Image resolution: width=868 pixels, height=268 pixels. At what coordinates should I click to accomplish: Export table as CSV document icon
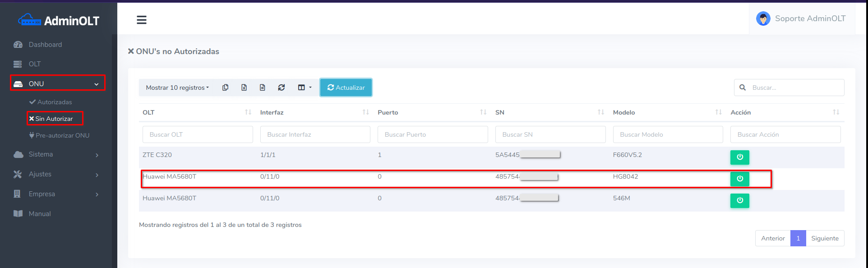pos(263,88)
